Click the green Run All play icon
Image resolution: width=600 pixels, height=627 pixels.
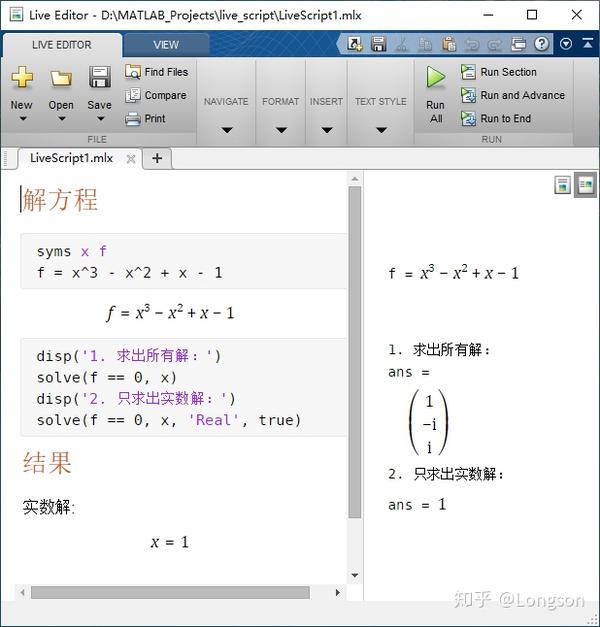(x=436, y=77)
